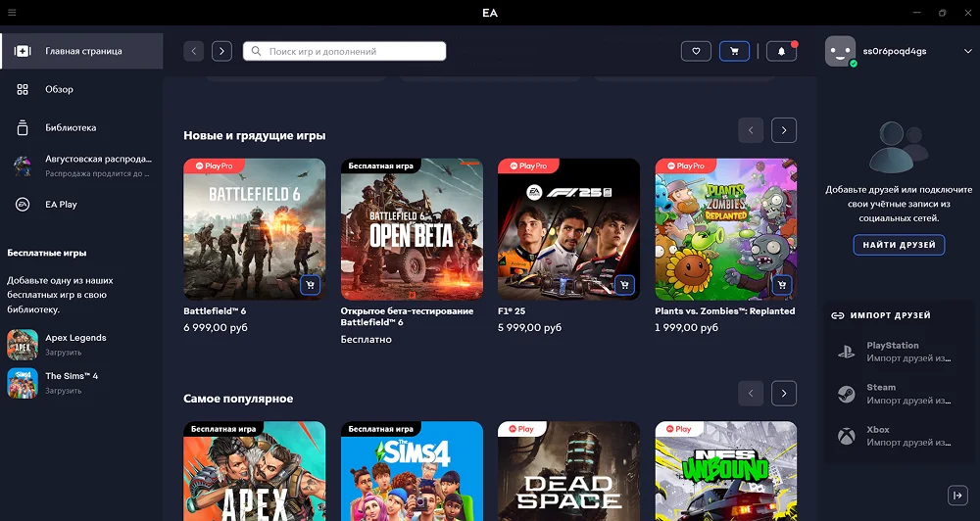Click the Бесплатно label under Open Beta
The image size is (980, 521).
pos(367,339)
